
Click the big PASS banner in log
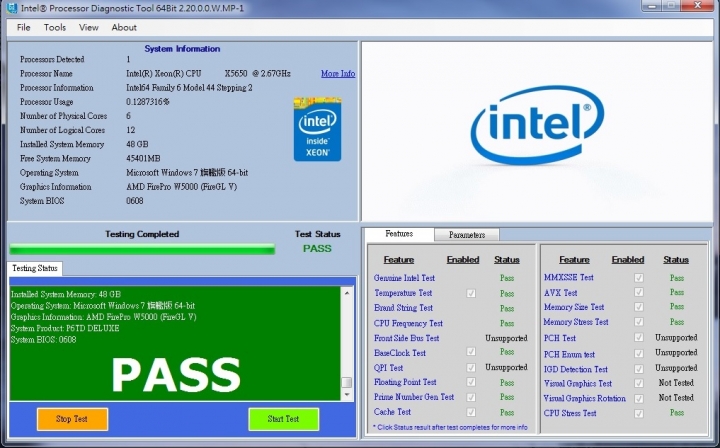[176, 375]
